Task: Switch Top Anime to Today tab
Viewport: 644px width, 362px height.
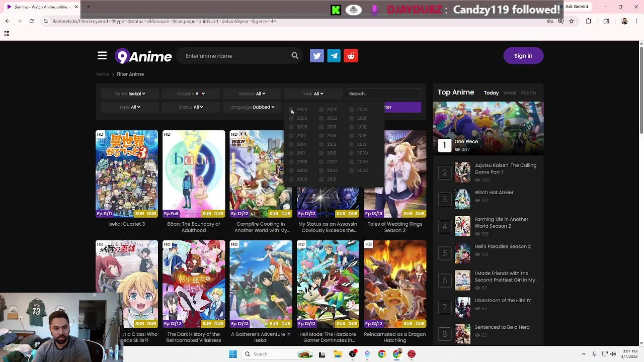Action: pyautogui.click(x=491, y=93)
